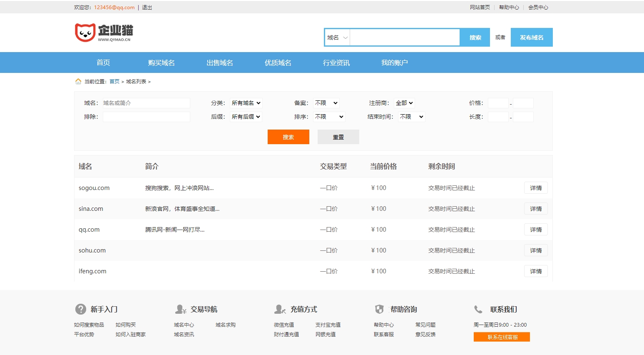Click 首页 in the breadcrumb
The image size is (644, 355).
(114, 82)
